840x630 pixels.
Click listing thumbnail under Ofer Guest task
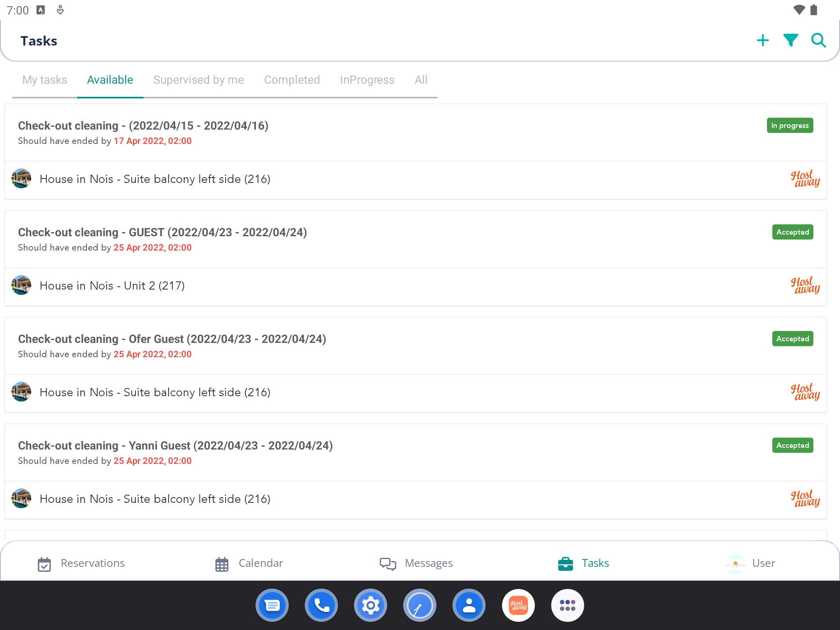click(x=21, y=392)
